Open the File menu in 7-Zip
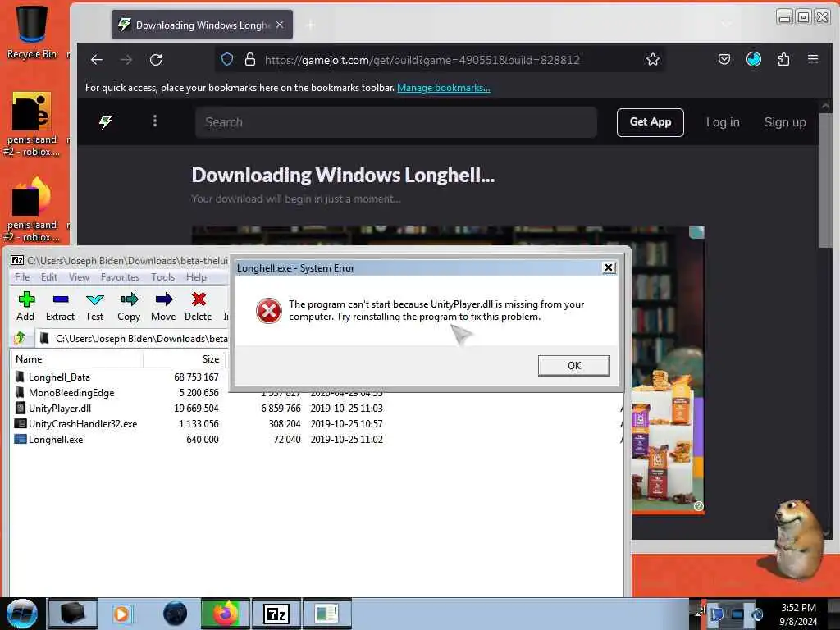Image resolution: width=840 pixels, height=630 pixels. pos(22,277)
